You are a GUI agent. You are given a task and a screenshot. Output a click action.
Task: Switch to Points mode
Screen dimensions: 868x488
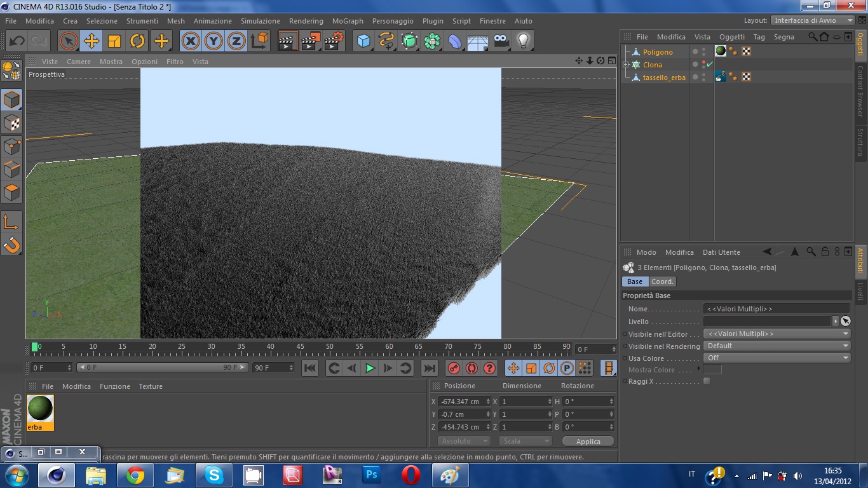pos(12,146)
